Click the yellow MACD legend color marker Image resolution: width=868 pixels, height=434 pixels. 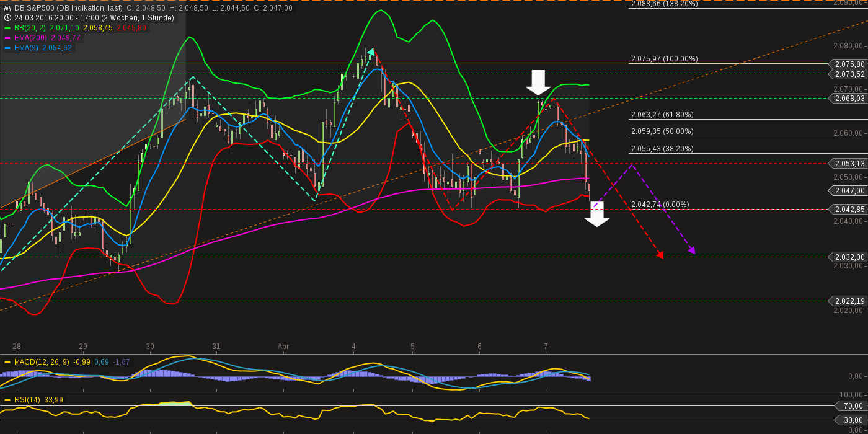pyautogui.click(x=7, y=362)
